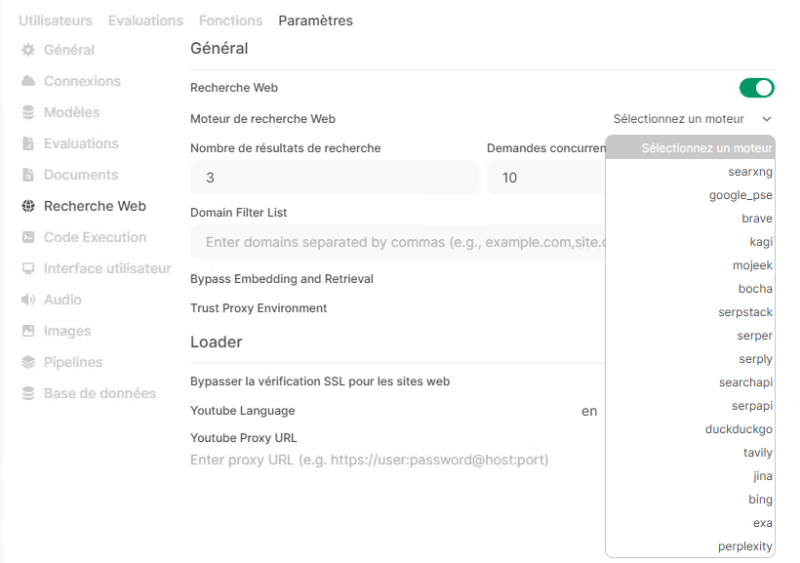Choose duckduckgo as the search engine
This screenshot has width=800, height=563.
click(738, 430)
